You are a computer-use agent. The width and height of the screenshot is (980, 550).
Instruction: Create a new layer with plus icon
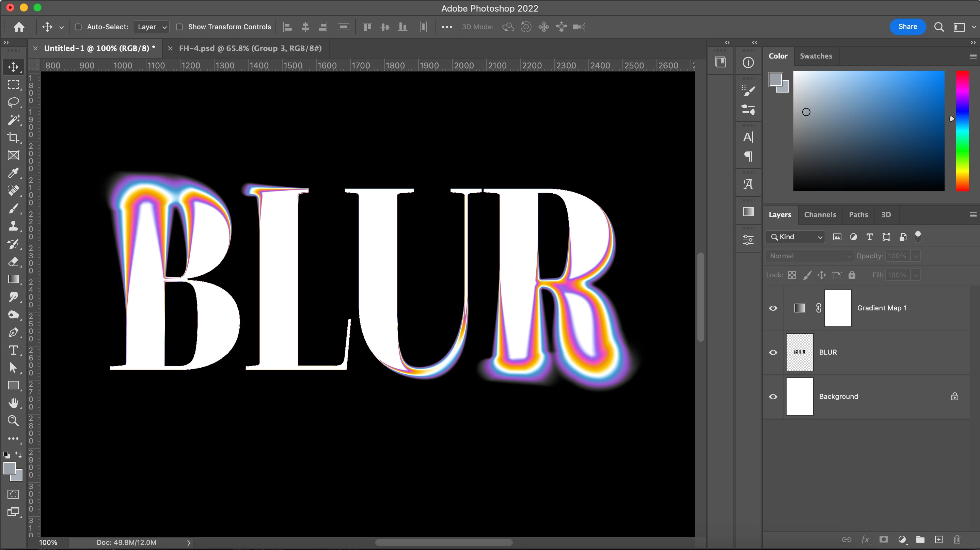(x=938, y=539)
